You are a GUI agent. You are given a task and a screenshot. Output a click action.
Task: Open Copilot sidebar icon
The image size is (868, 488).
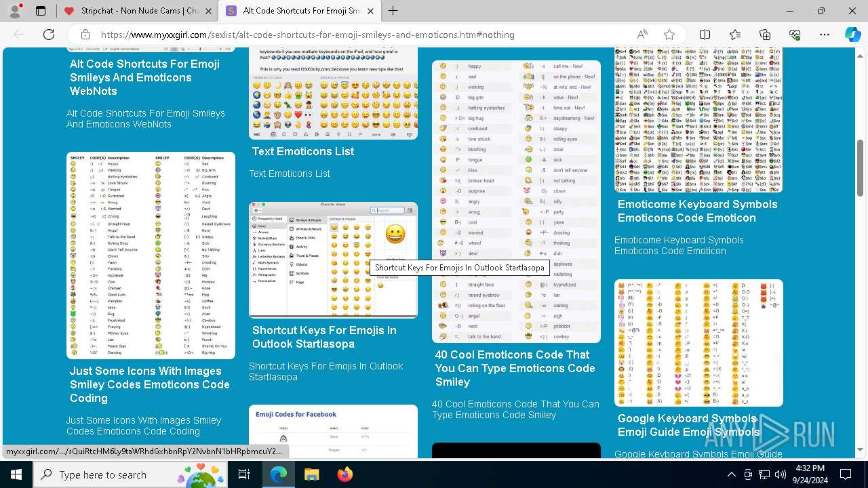coord(852,35)
